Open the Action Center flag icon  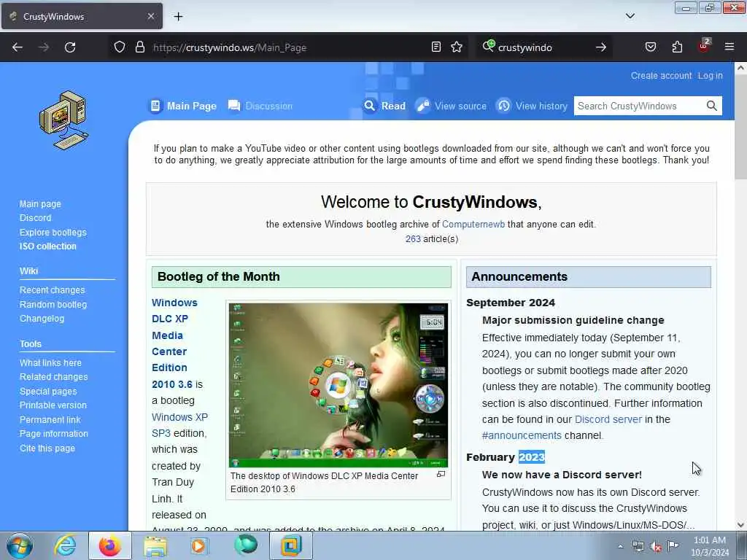tap(673, 545)
